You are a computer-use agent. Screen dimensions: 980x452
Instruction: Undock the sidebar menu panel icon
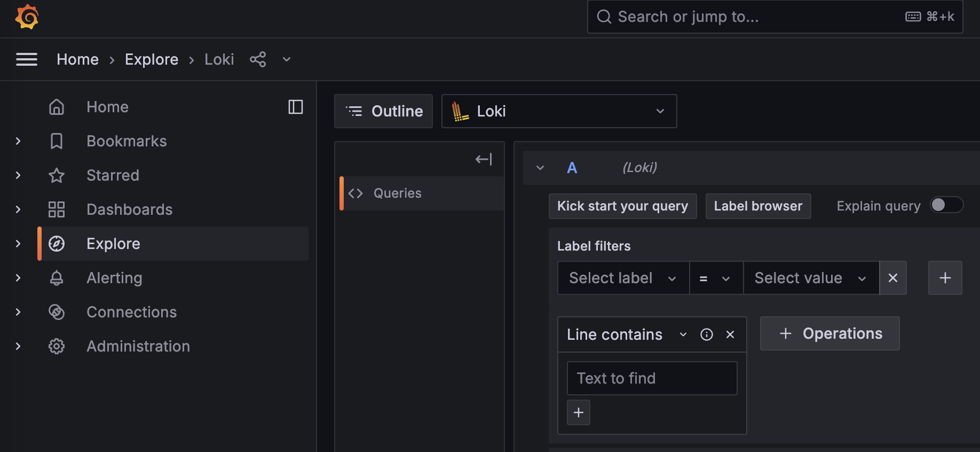(296, 107)
